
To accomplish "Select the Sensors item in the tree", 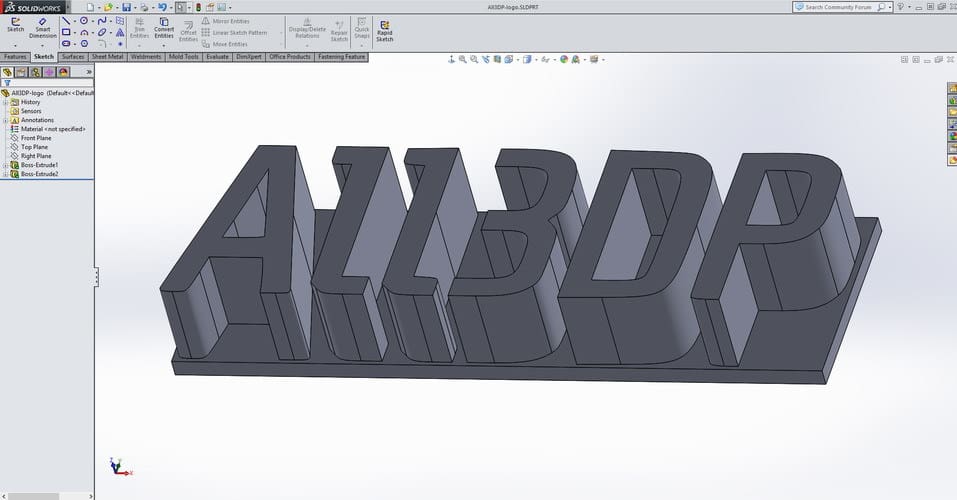I will tap(26, 111).
